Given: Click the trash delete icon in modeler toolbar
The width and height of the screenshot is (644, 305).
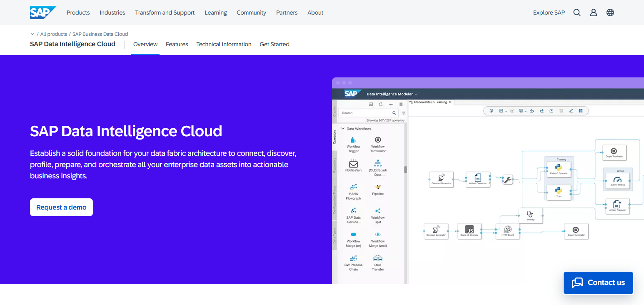Looking at the screenshot, I should (x=561, y=111).
